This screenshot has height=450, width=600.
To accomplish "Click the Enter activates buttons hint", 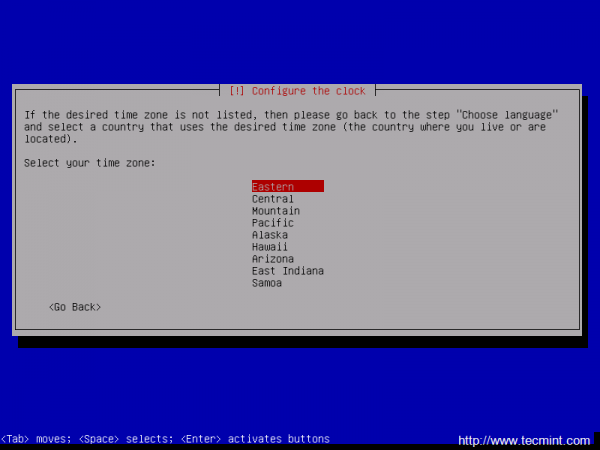I will click(x=255, y=439).
